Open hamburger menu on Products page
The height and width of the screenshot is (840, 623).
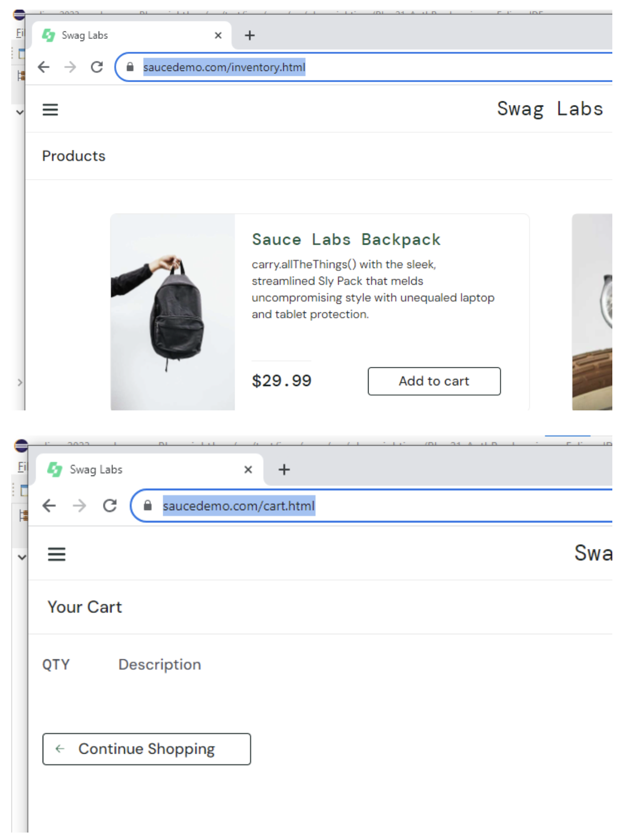point(50,110)
